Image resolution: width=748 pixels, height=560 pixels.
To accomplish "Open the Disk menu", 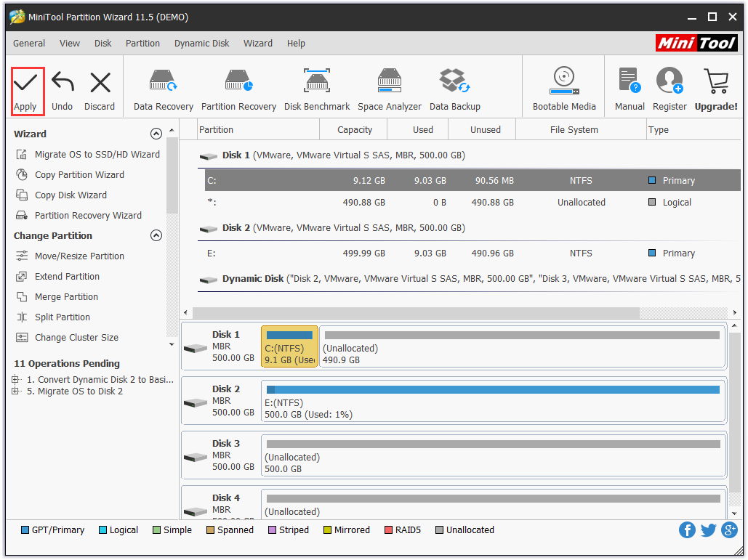I will pyautogui.click(x=103, y=44).
